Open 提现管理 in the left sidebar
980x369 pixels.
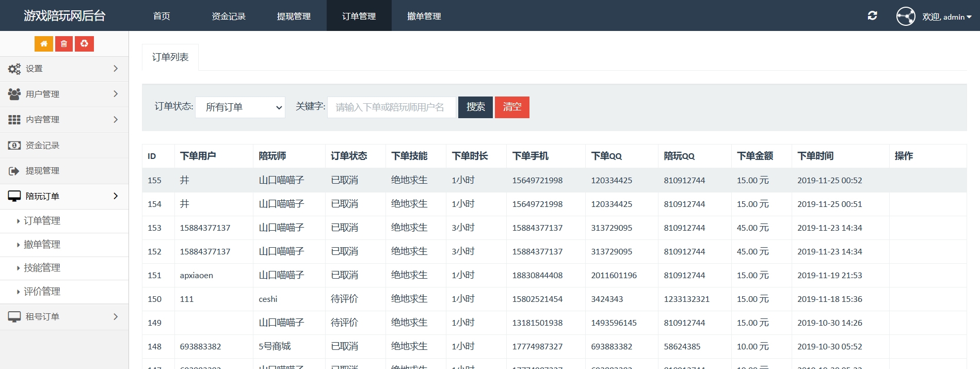click(x=42, y=171)
